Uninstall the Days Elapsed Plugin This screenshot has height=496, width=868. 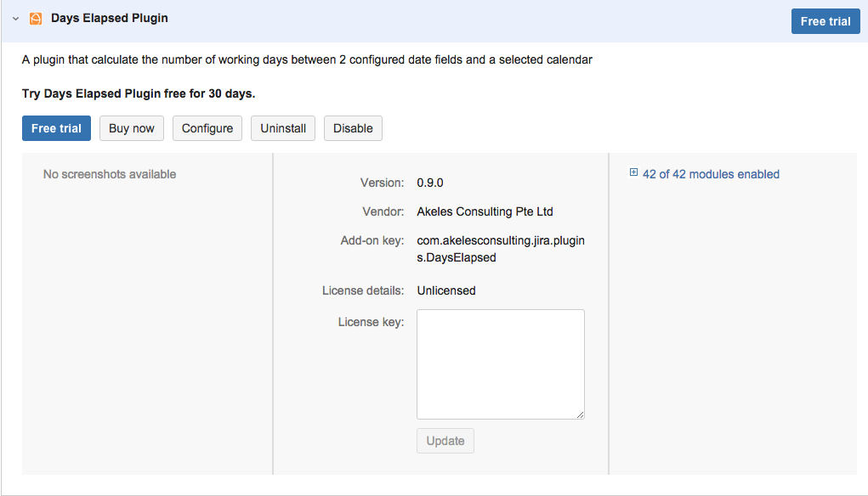point(282,127)
